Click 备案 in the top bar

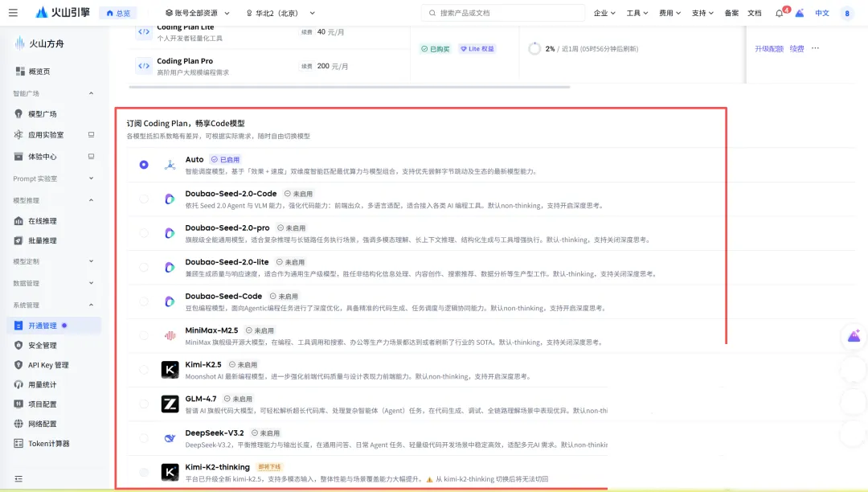pyautogui.click(x=731, y=13)
